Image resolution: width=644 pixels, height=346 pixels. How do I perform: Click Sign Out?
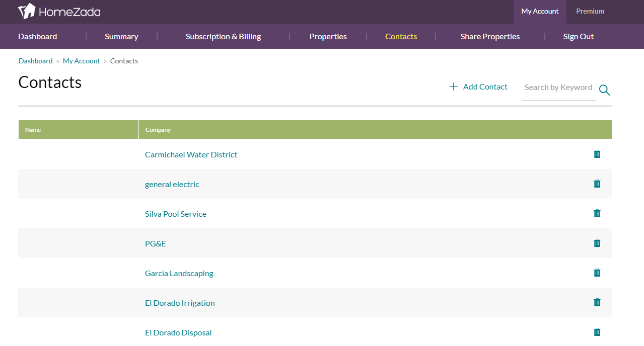click(x=579, y=36)
